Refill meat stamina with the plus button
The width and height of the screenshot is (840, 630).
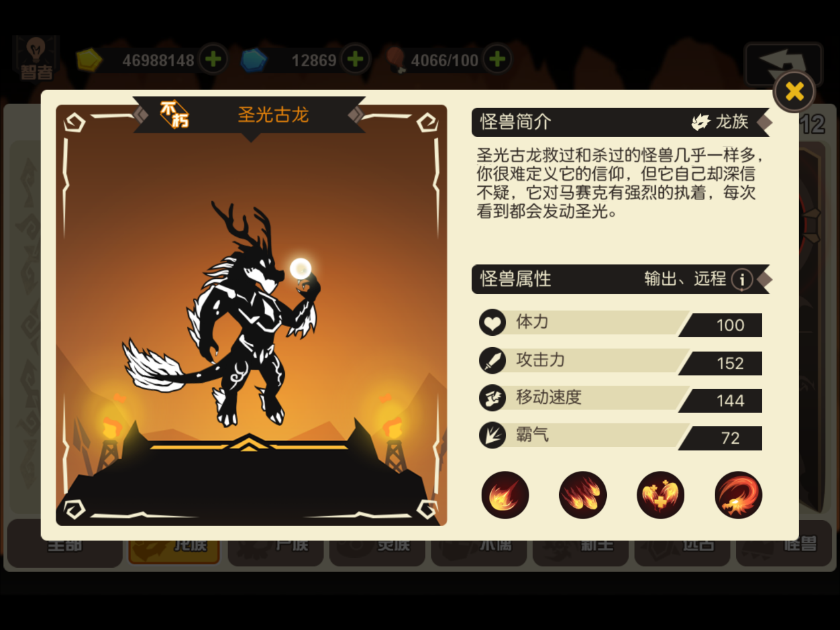(497, 60)
